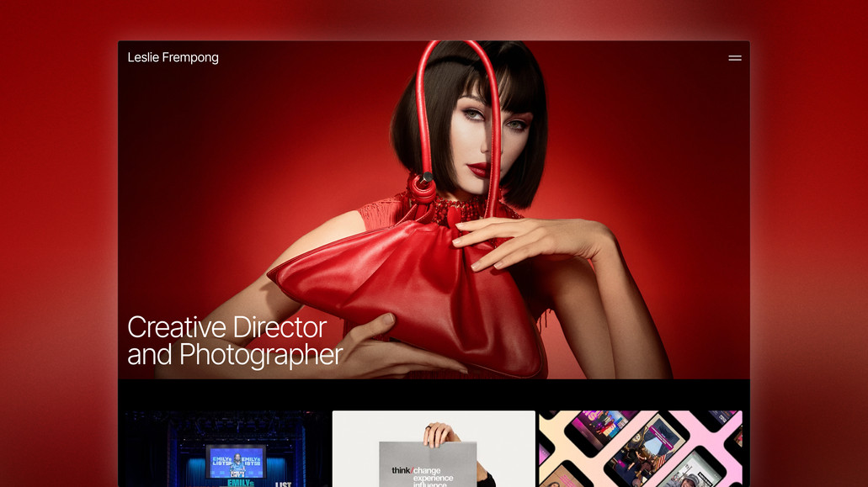The image size is (868, 487).
Task: Click "Leslie Frempong" to return home
Action: click(x=172, y=57)
